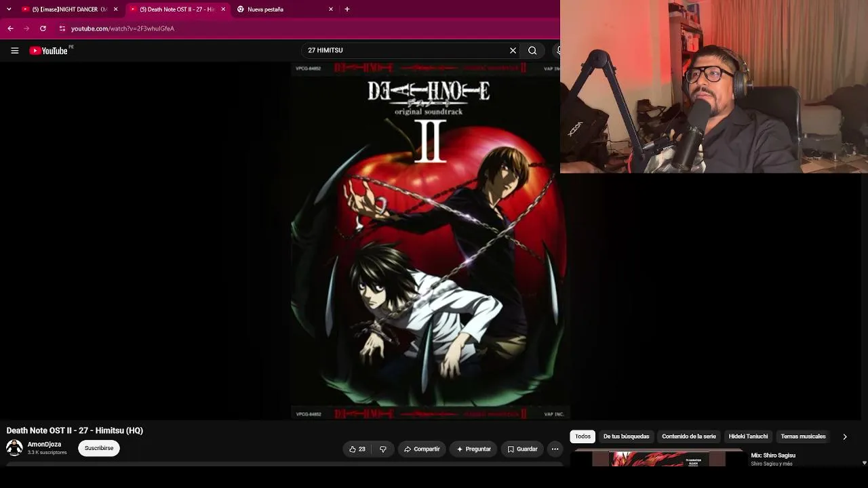Like the video with 23 likes
This screenshot has height=488, width=868.
coord(357,449)
